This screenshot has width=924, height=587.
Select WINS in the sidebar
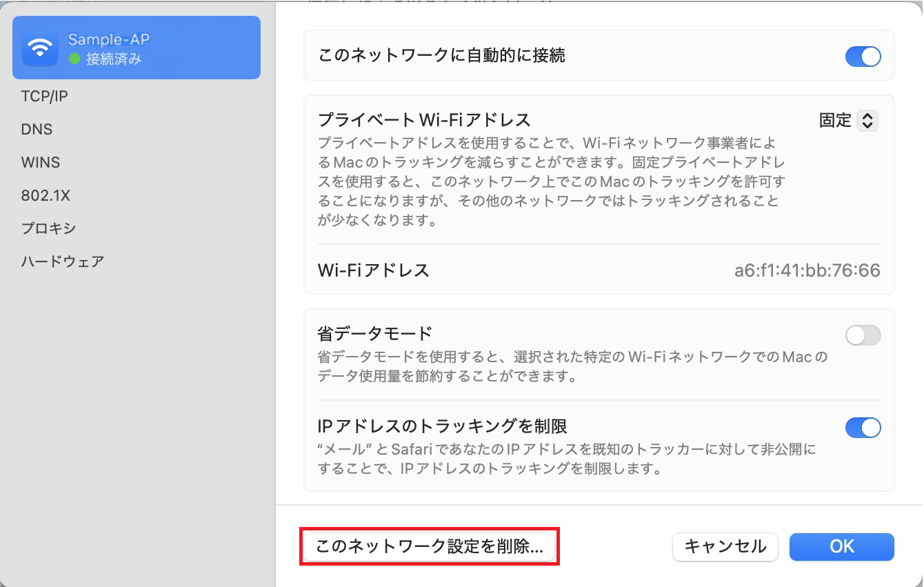[x=41, y=163]
